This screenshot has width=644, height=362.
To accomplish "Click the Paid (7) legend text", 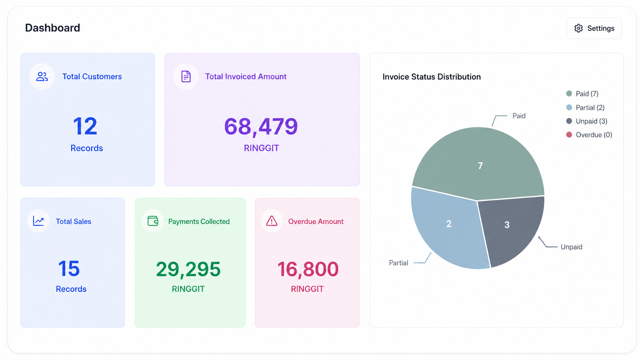I will point(587,93).
